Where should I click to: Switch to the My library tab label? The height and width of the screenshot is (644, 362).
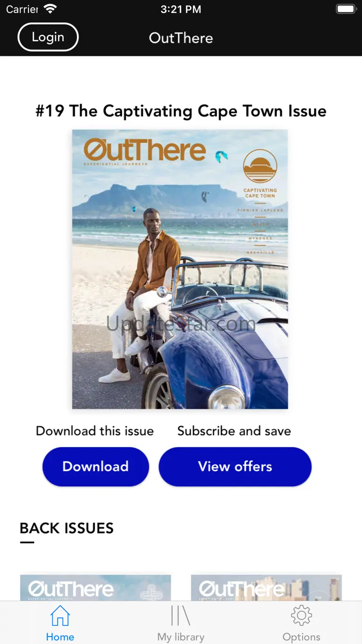[181, 637]
